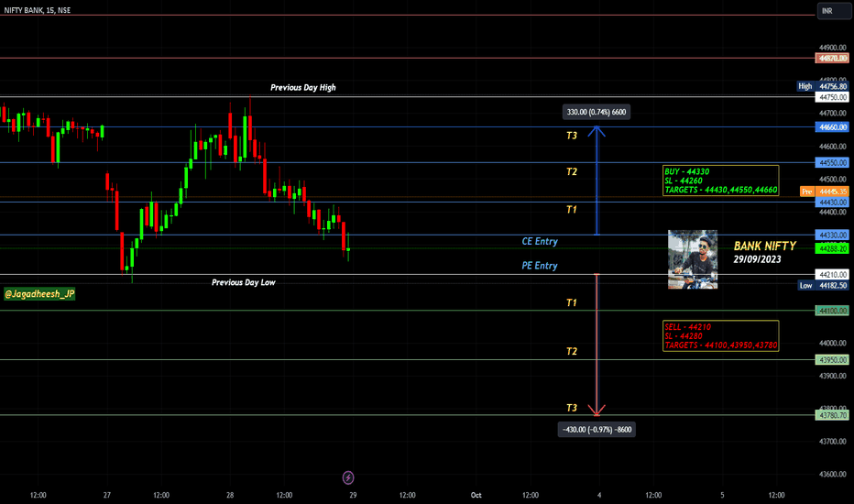Click the blue 44430.00 price tag
The image size is (854, 504).
point(832,203)
